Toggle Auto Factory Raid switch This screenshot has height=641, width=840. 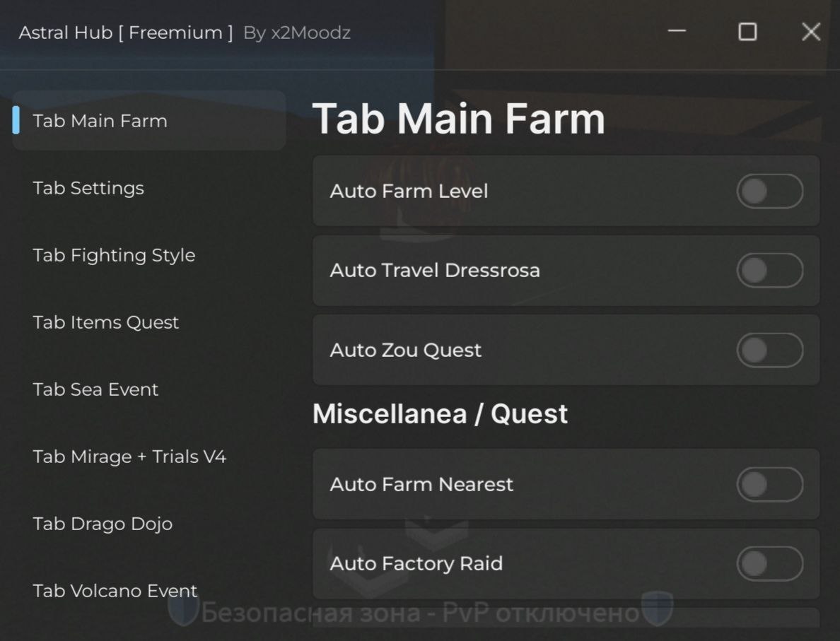[769, 564]
